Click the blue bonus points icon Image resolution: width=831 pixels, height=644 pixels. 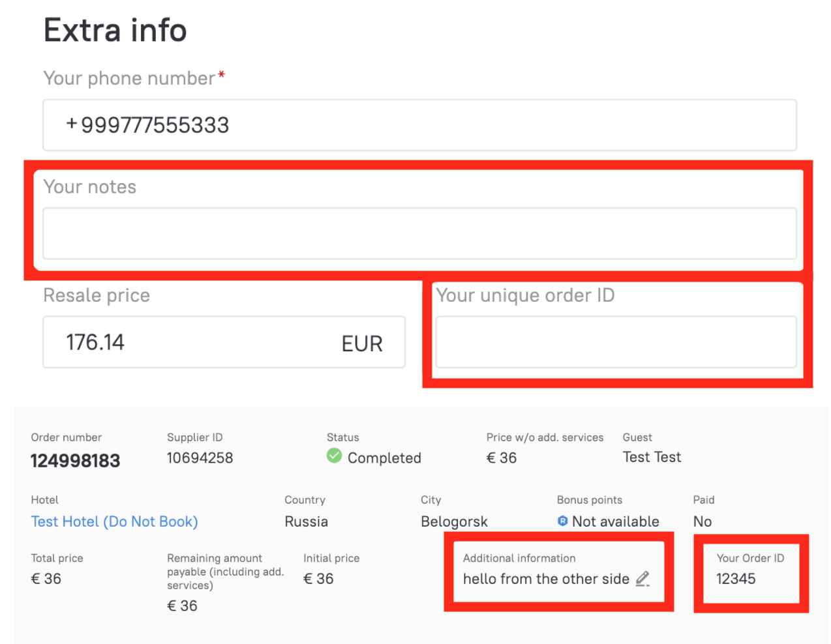click(562, 521)
